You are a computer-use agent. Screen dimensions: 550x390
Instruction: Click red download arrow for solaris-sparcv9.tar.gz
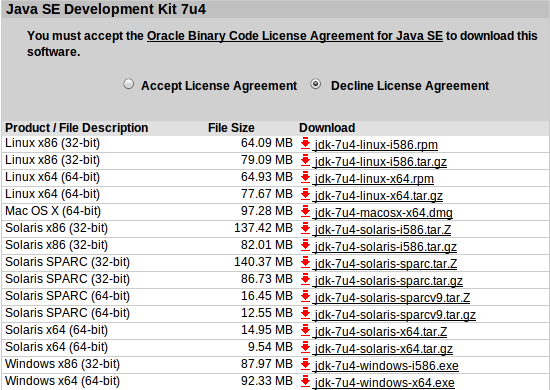click(x=306, y=313)
